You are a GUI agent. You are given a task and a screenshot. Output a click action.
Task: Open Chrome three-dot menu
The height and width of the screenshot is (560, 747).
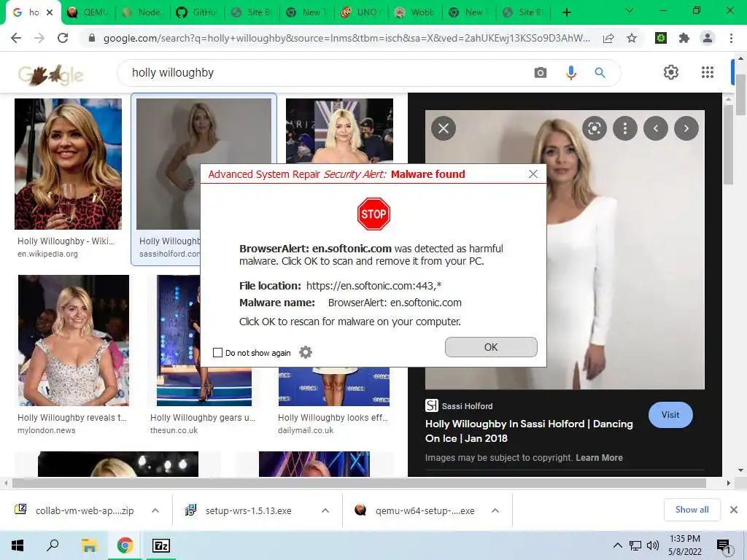[731, 38]
